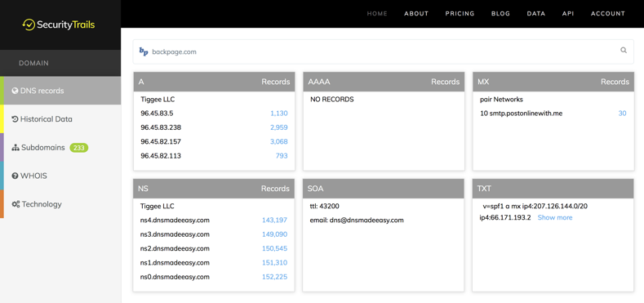Click the 3,068 link for 96.45.82.157
The width and height of the screenshot is (644, 303).
click(279, 142)
